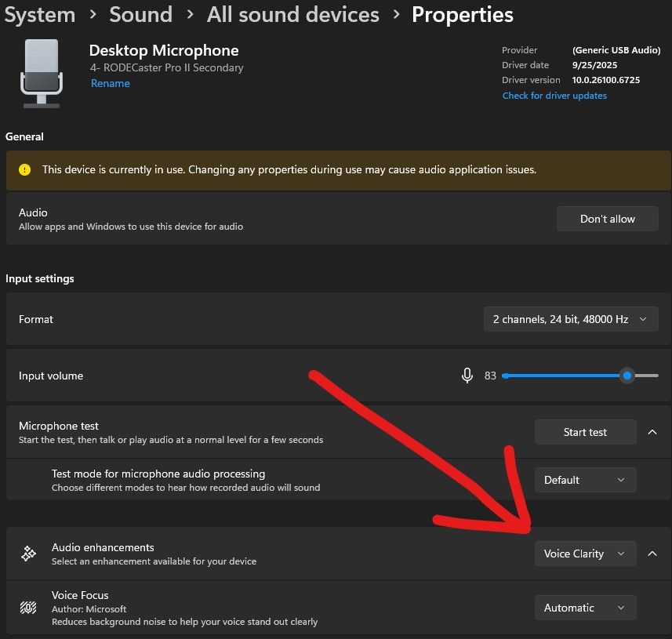Open the Automatic Voice Focus dropdown
Viewport: 672px width, 639px height.
pos(585,607)
